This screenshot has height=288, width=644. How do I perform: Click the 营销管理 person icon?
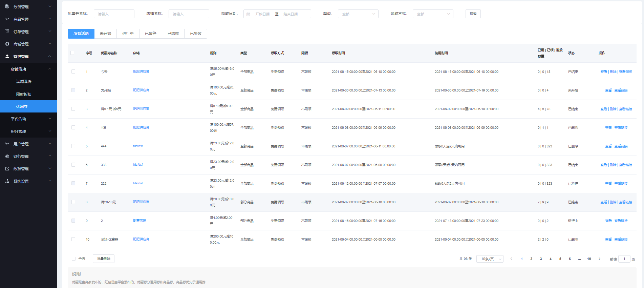click(7, 57)
